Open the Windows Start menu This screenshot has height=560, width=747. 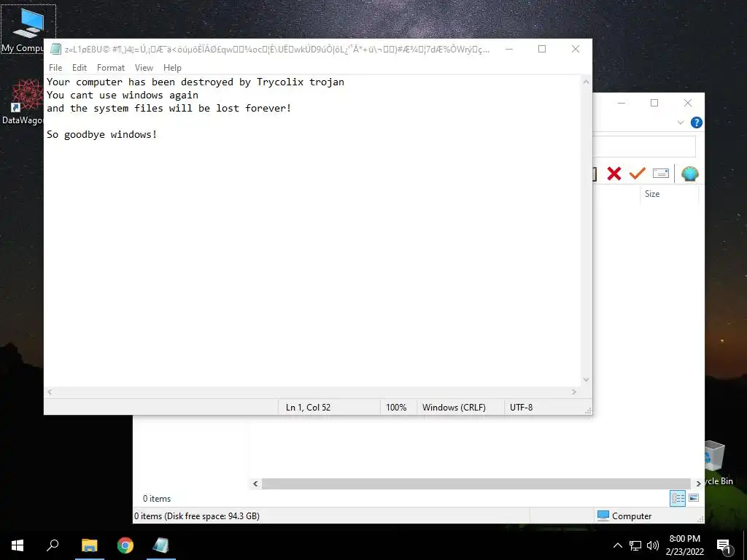(18, 545)
